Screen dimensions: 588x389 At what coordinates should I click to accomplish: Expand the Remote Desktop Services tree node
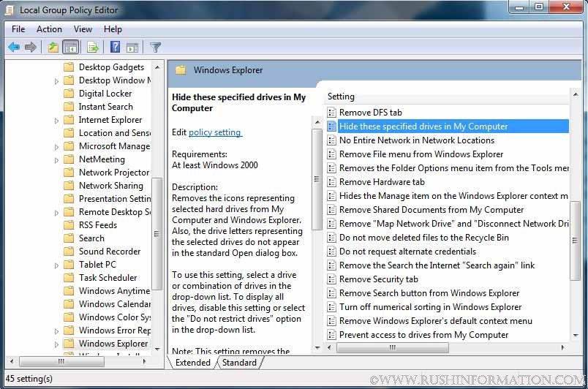[57, 213]
